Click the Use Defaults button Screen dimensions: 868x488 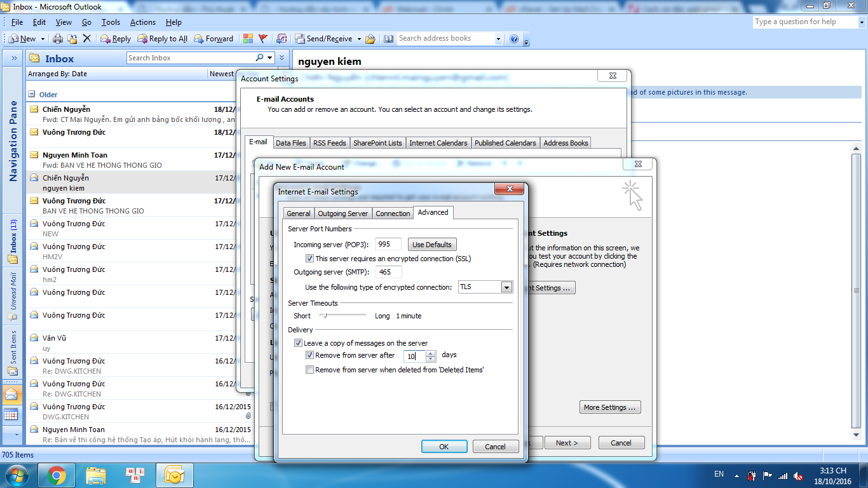(x=432, y=245)
